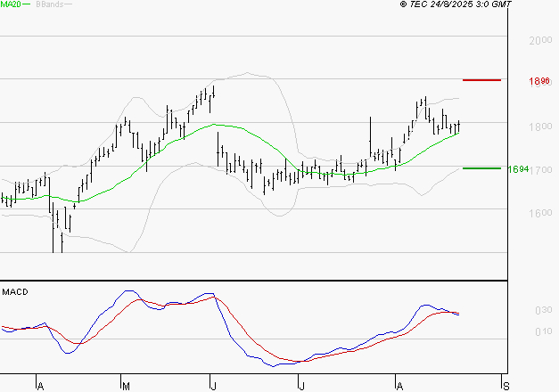559x392 pixels.
Task: Click the first A month marker
Action: pyautogui.click(x=41, y=387)
